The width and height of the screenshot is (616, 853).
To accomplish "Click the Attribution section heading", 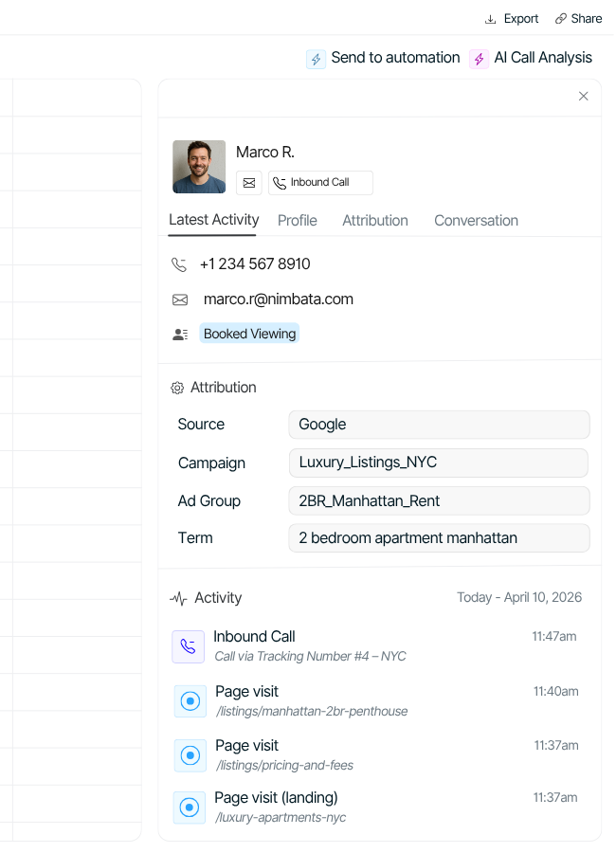I will point(223,388).
